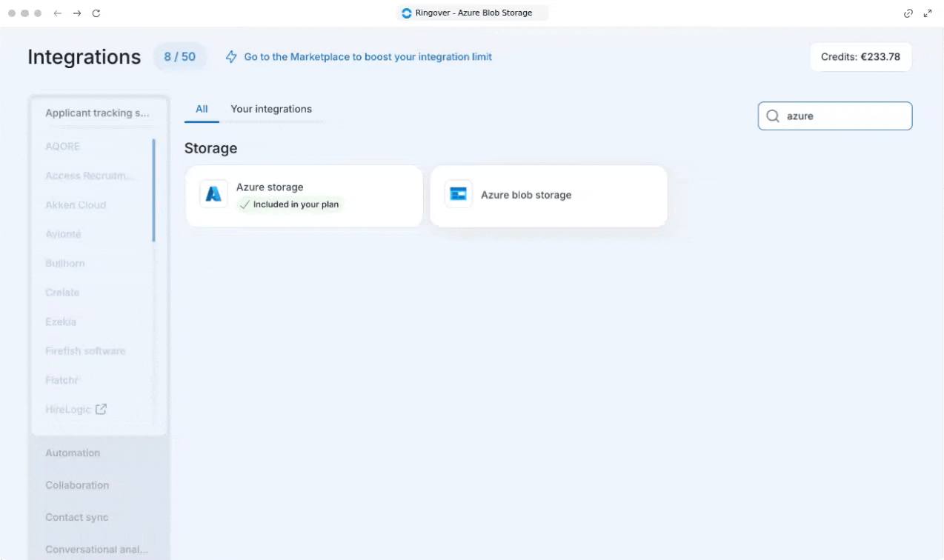Go forward with the browser forward arrow
The width and height of the screenshot is (944, 560).
77,13
